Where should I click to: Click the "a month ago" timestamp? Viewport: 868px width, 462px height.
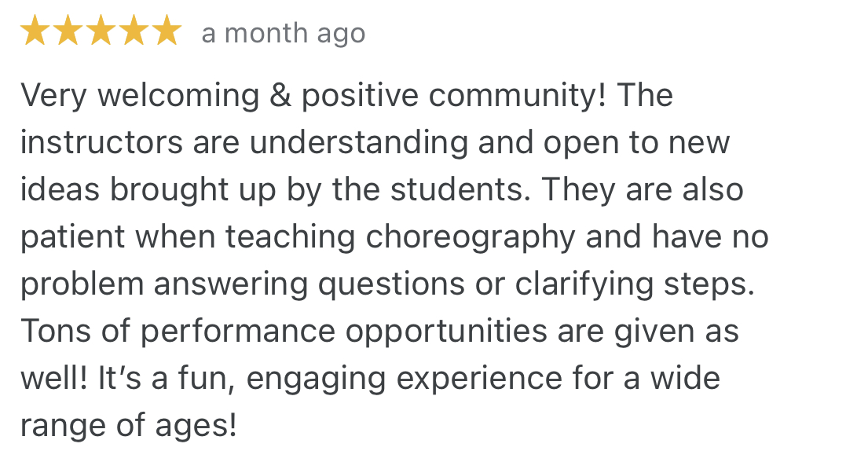[283, 34]
